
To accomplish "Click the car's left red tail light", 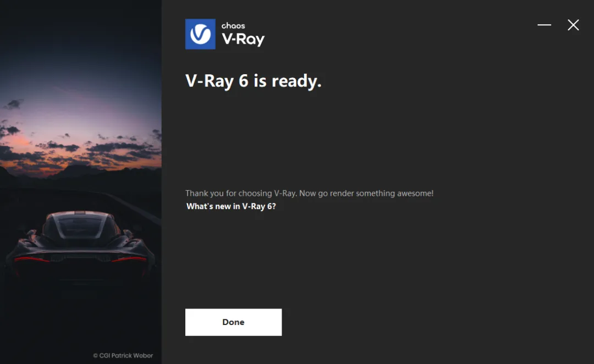I will (31, 260).
